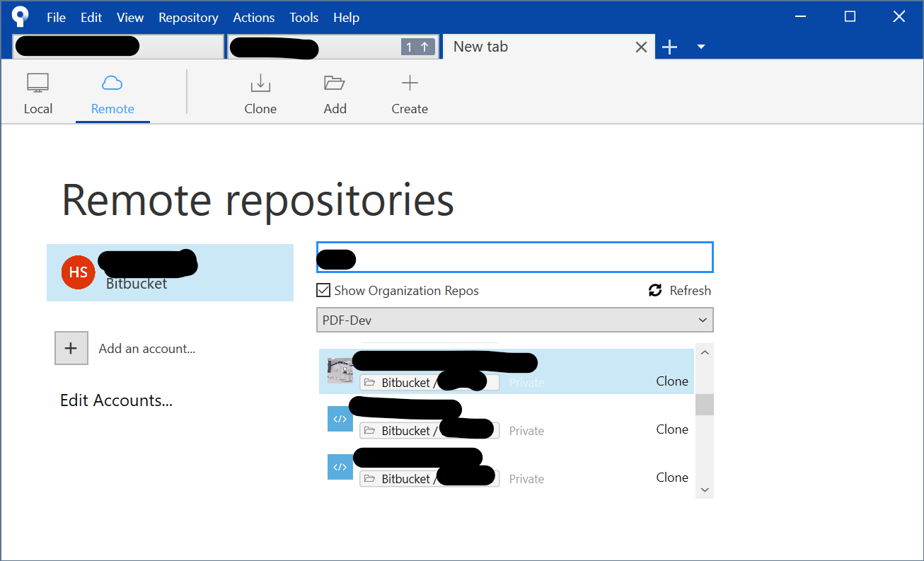The width and height of the screenshot is (924, 561).
Task: Focus the repository search field
Action: pyautogui.click(x=514, y=257)
